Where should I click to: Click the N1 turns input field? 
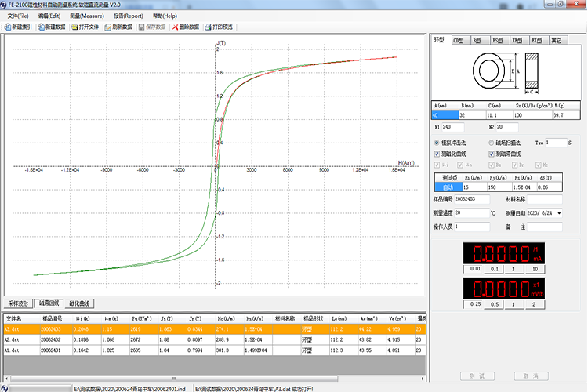click(452, 127)
